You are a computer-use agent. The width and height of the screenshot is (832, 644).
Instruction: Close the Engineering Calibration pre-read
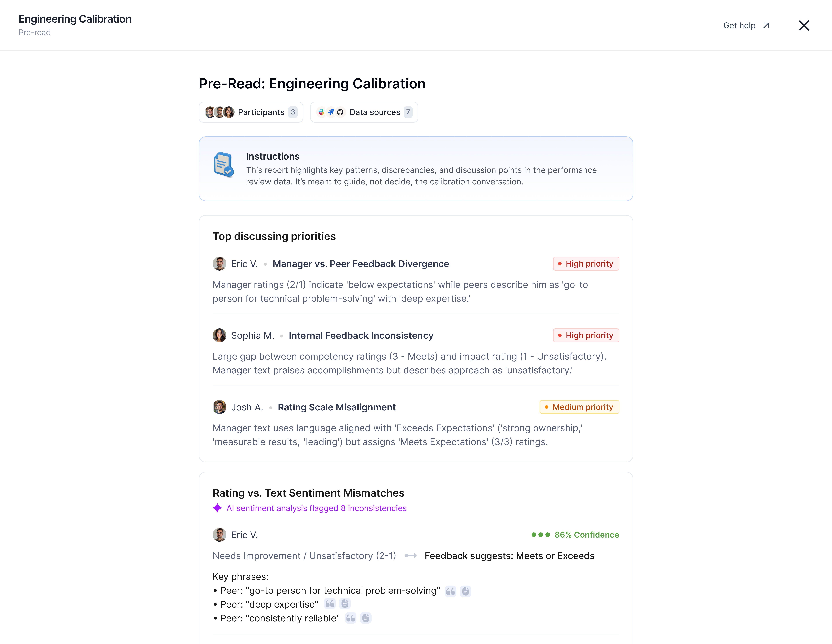[x=804, y=26]
